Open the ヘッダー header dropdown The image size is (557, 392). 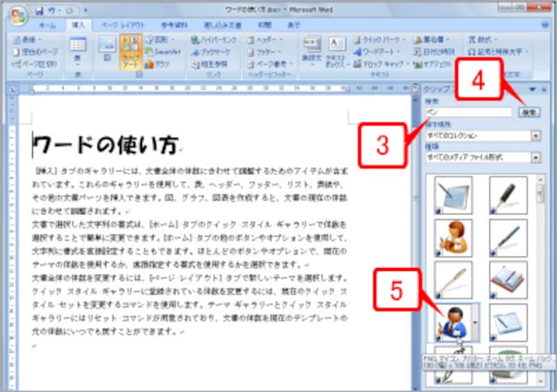(x=265, y=40)
